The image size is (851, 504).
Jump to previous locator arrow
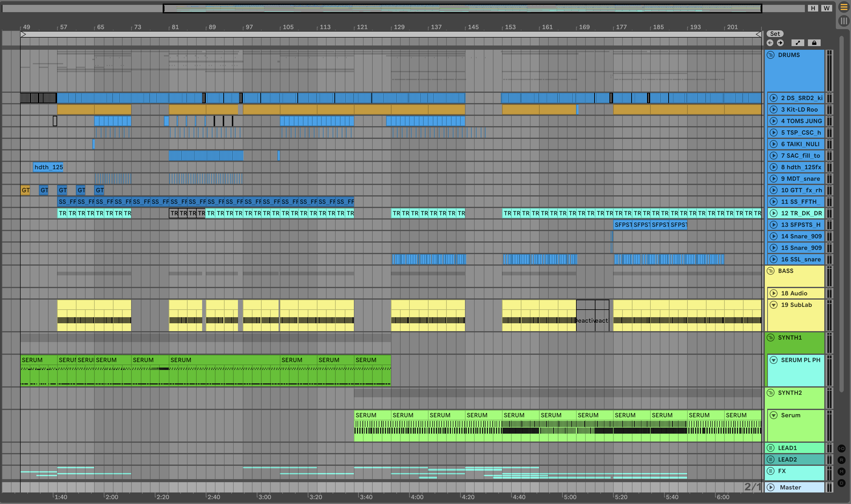pos(770,43)
